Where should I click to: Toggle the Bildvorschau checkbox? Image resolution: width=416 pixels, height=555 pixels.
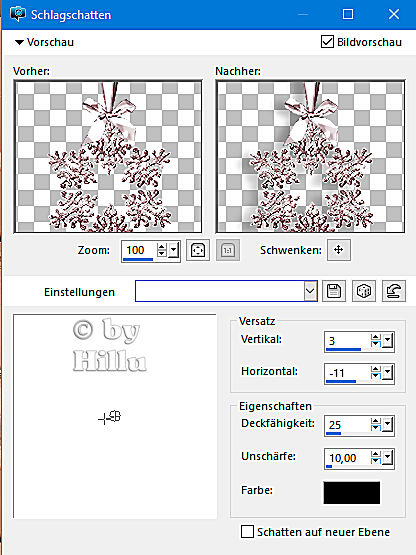pyautogui.click(x=327, y=42)
